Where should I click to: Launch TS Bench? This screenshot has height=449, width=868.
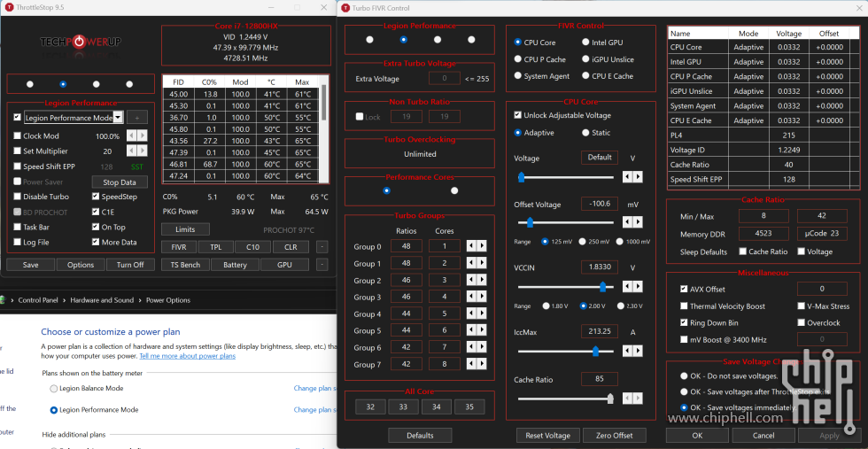(x=185, y=265)
